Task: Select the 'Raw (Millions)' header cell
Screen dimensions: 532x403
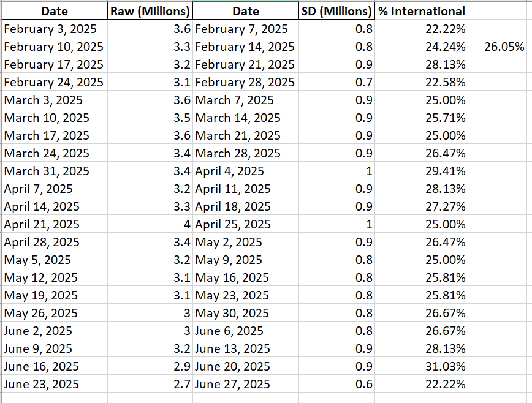Action: [x=150, y=11]
